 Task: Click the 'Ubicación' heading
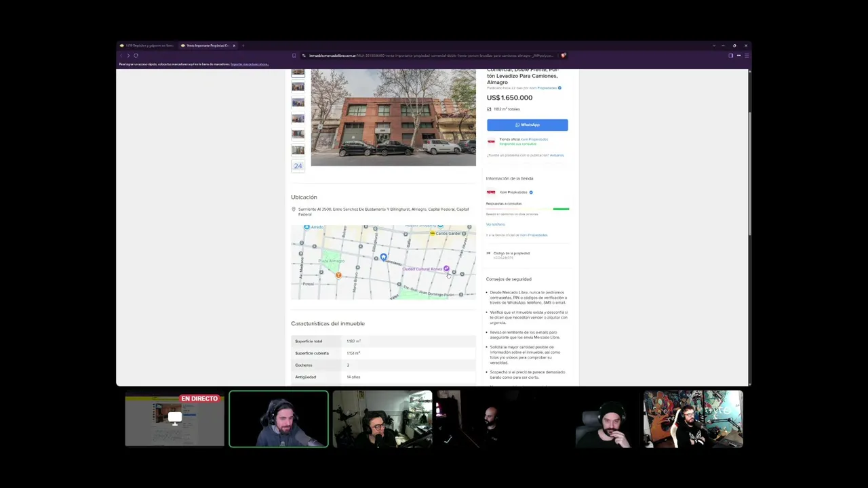click(x=304, y=197)
